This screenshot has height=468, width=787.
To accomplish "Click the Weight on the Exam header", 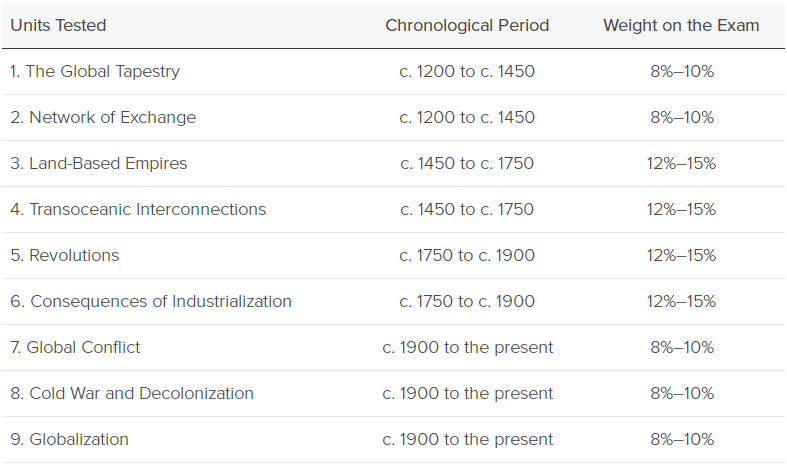I will tap(681, 25).
